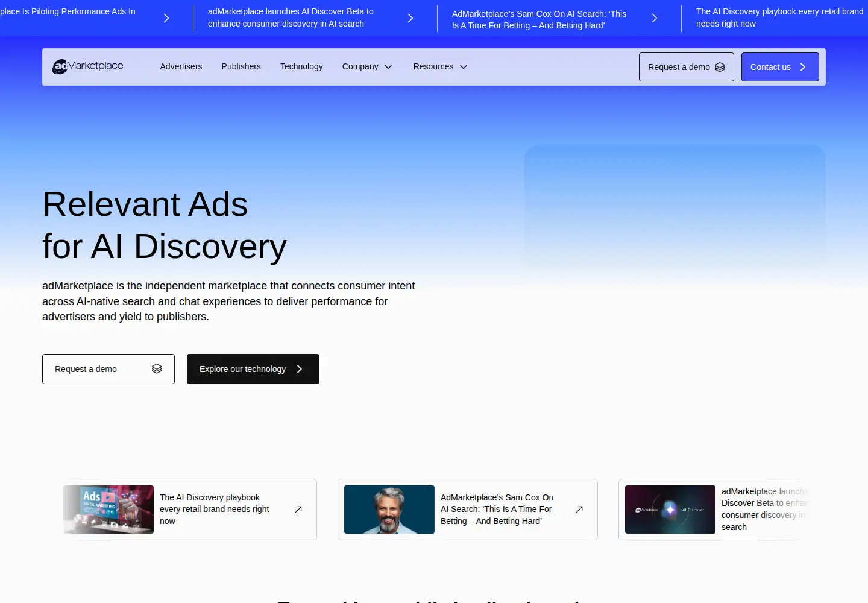Expand the Resources dropdown chevron
The image size is (868, 603).
(464, 67)
